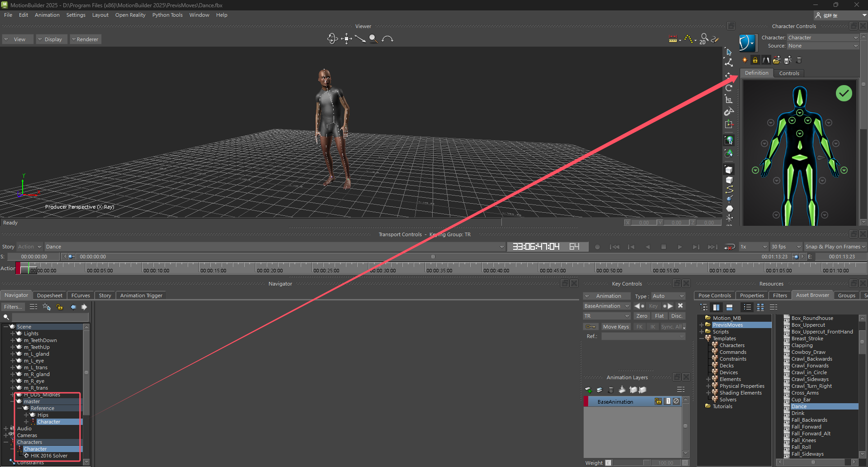Click the Move Keys button

coord(615,327)
